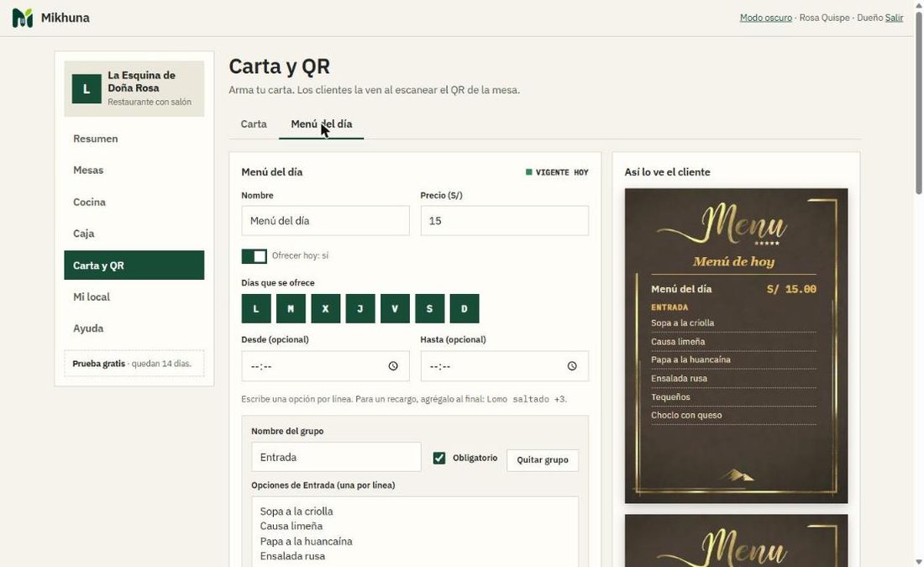Open the Caja section
This screenshot has width=924, height=567.
pyautogui.click(x=134, y=234)
